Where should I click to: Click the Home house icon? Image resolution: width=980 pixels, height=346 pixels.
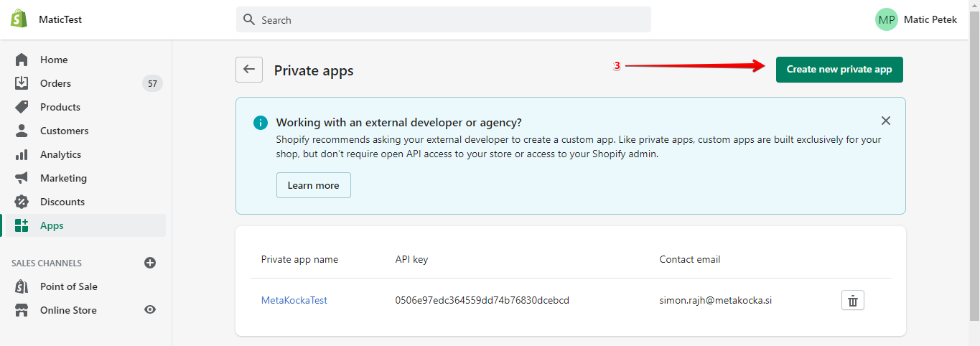pyautogui.click(x=22, y=60)
